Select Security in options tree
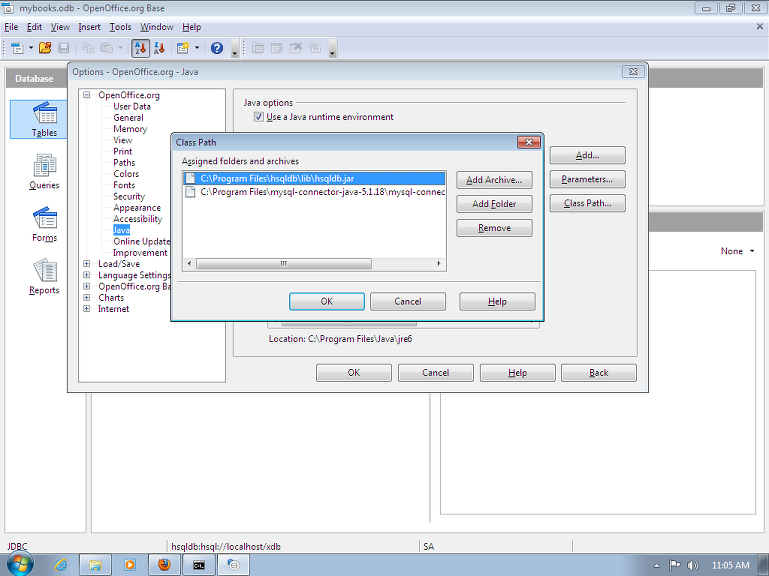Screen dimensions: 769x576 (129, 197)
